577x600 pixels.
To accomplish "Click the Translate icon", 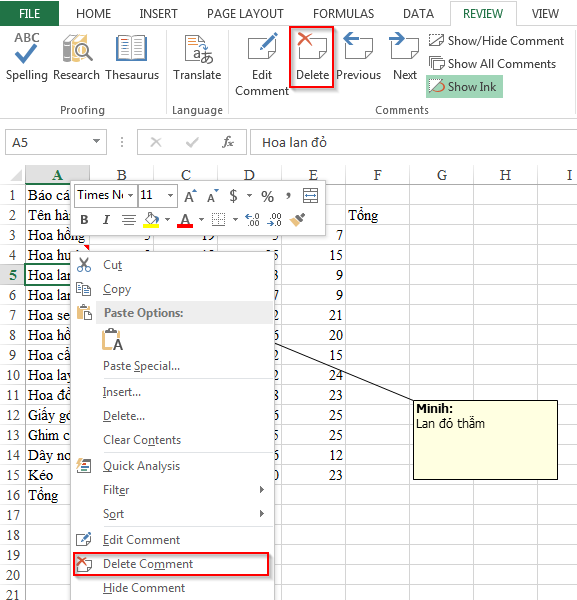I will 197,57.
